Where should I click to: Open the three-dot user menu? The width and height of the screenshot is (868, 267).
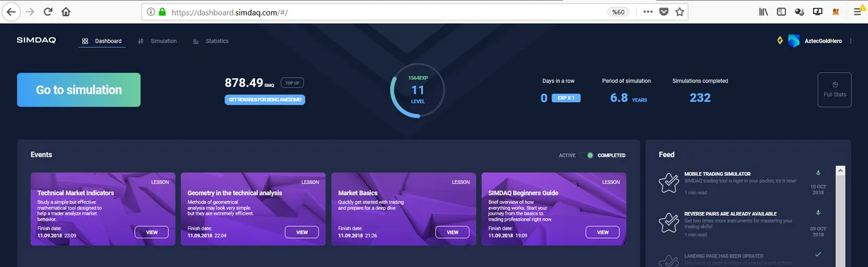pos(851,41)
